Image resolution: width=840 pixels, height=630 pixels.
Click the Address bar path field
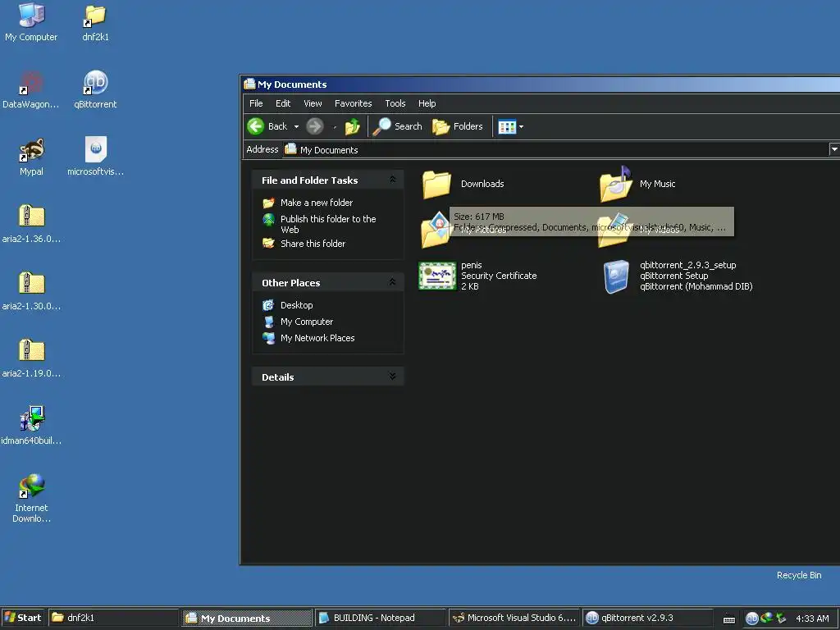point(555,149)
